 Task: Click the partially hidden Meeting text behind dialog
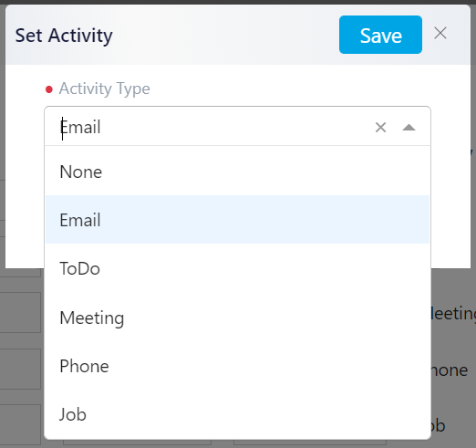coord(453,314)
